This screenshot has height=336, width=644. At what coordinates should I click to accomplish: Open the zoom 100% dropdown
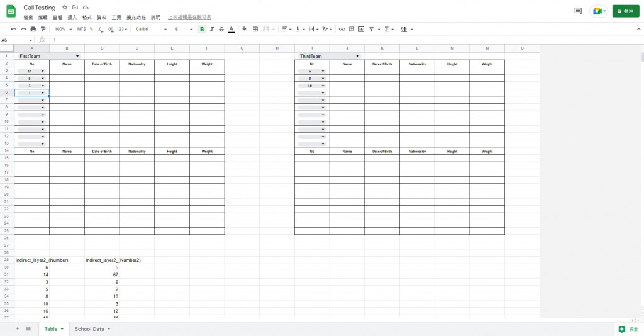point(64,29)
